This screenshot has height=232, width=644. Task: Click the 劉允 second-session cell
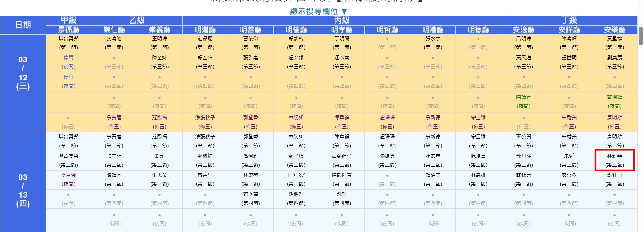pyautogui.click(x=159, y=160)
